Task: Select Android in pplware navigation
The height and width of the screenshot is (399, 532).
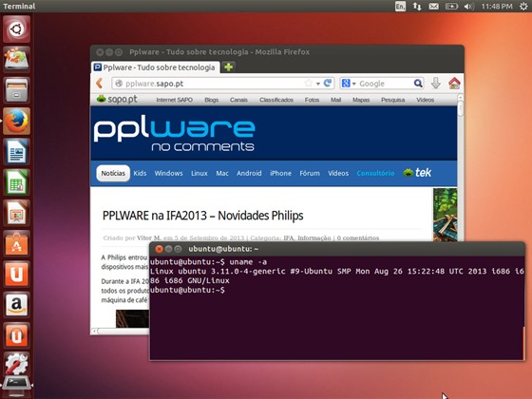Action: [x=249, y=173]
